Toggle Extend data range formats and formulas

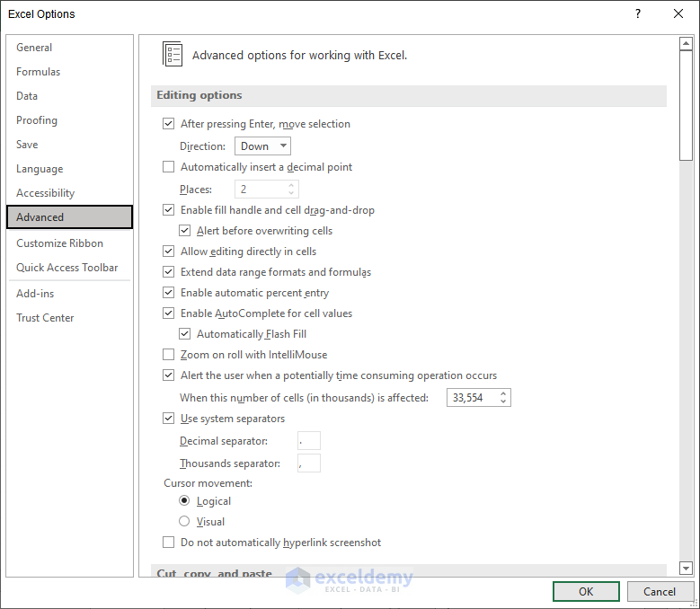(168, 271)
